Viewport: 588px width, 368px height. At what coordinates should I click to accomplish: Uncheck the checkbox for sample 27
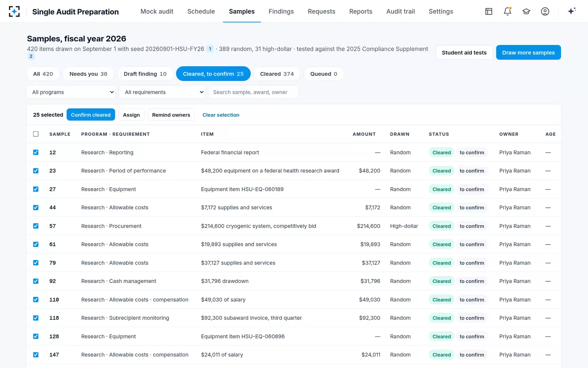pyautogui.click(x=36, y=189)
